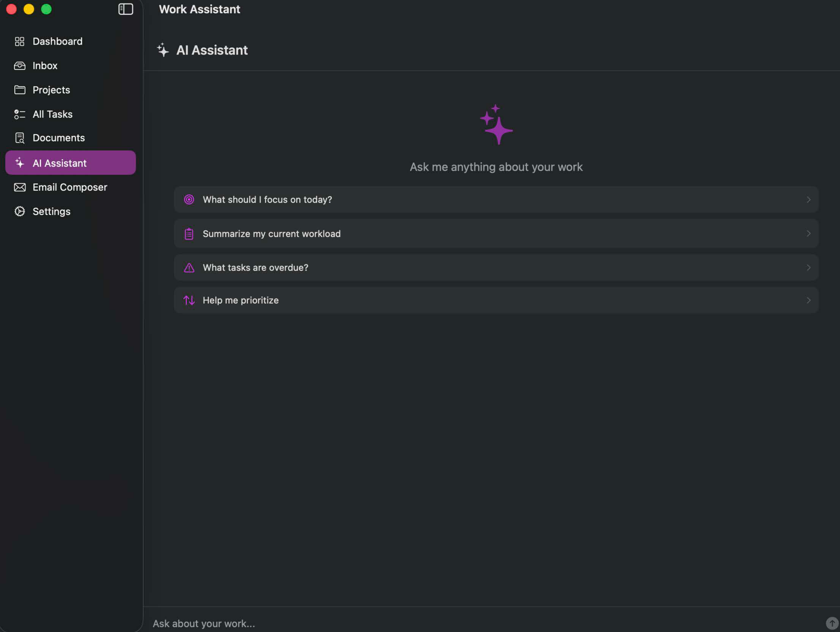Click the Settings gear icon

[x=20, y=212]
